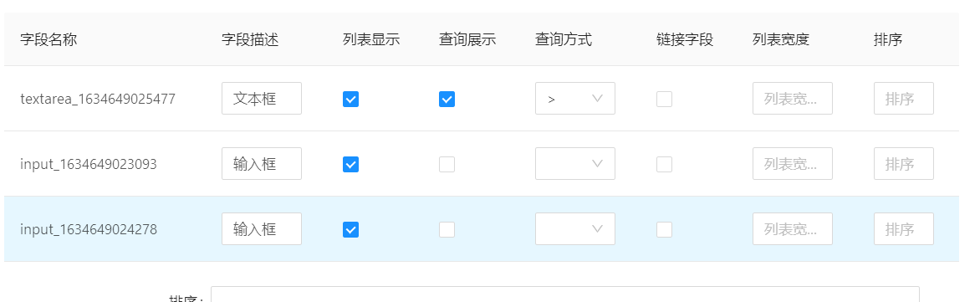Uncheck 列表显示 for input_1634649024278 row

click(x=350, y=229)
